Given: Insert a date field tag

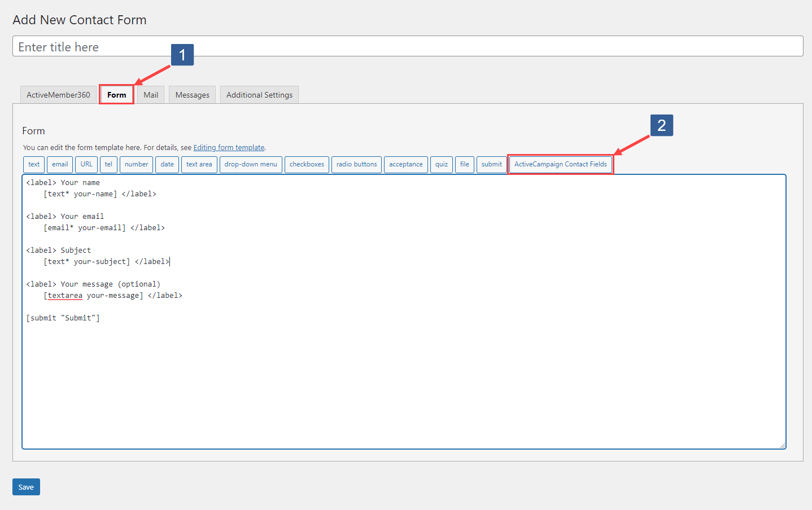Looking at the screenshot, I should [x=167, y=164].
